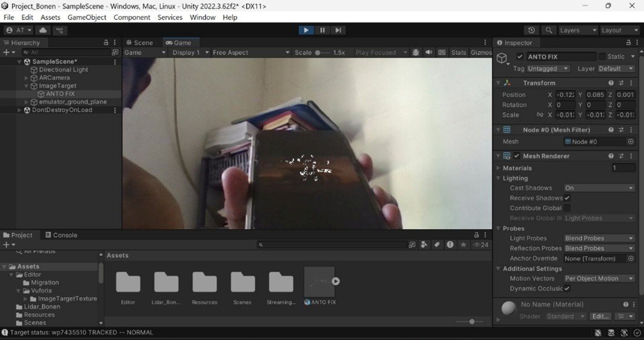644x340 pixels.
Task: Click the Mesh object picker circle icon
Action: (631, 141)
